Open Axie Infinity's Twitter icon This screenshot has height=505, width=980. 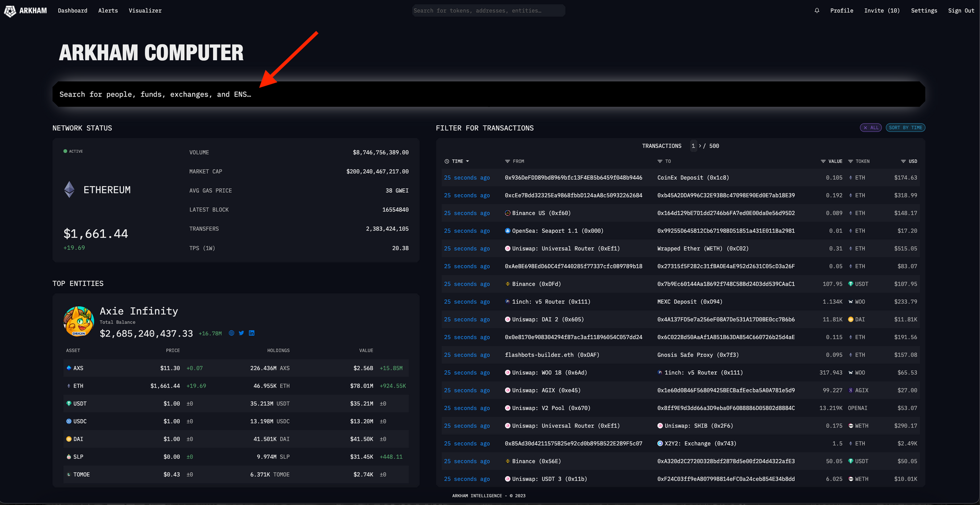242,333
